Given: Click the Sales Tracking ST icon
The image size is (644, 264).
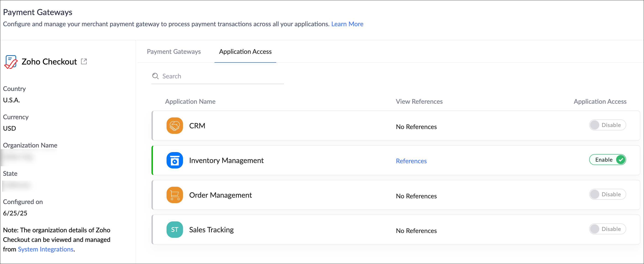Looking at the screenshot, I should click(x=175, y=230).
